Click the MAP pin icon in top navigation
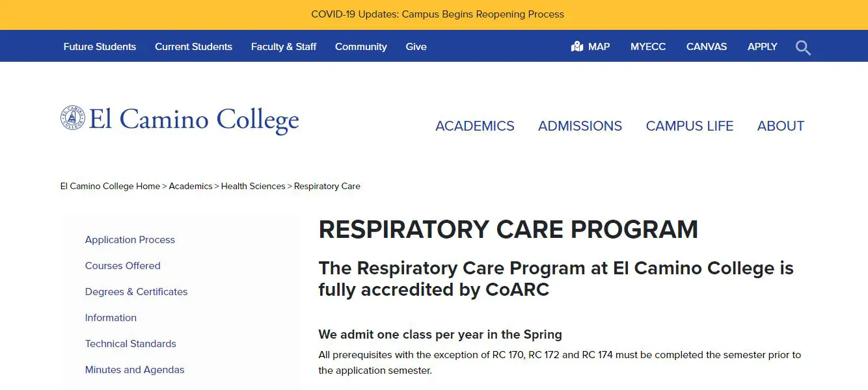868x390 pixels. (x=577, y=46)
